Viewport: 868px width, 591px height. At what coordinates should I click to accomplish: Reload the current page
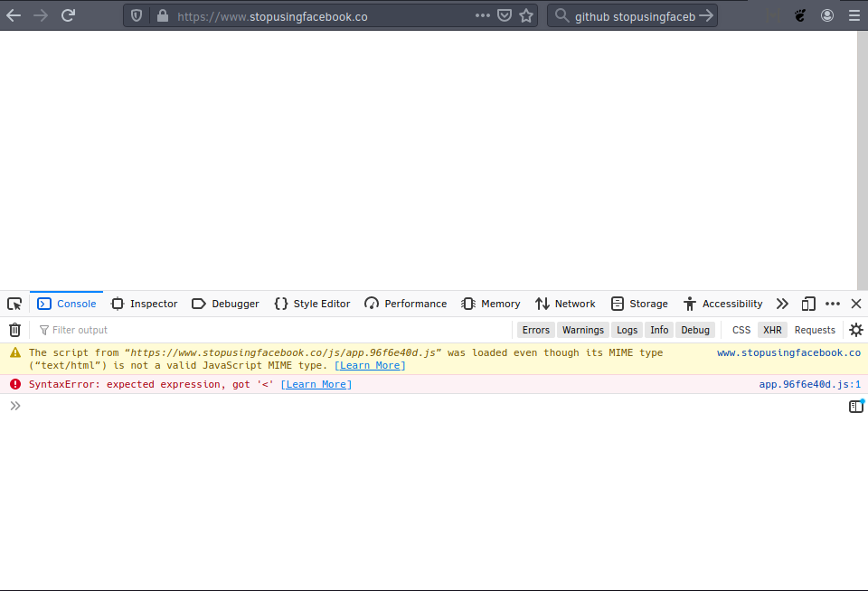[x=68, y=15]
